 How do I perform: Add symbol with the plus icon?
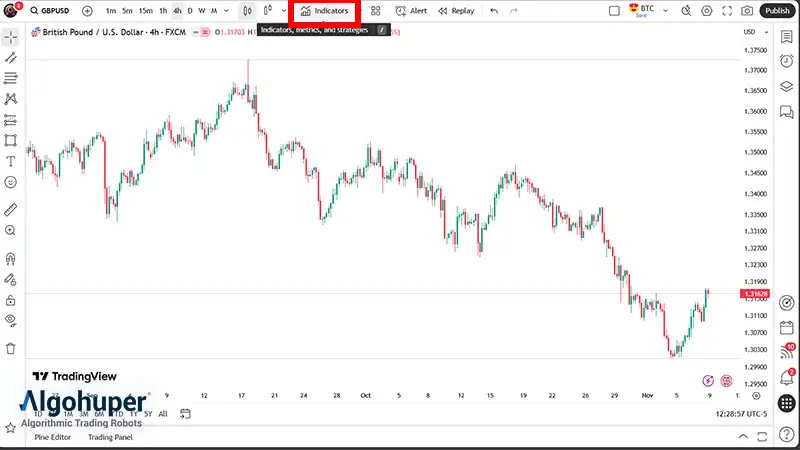click(87, 11)
